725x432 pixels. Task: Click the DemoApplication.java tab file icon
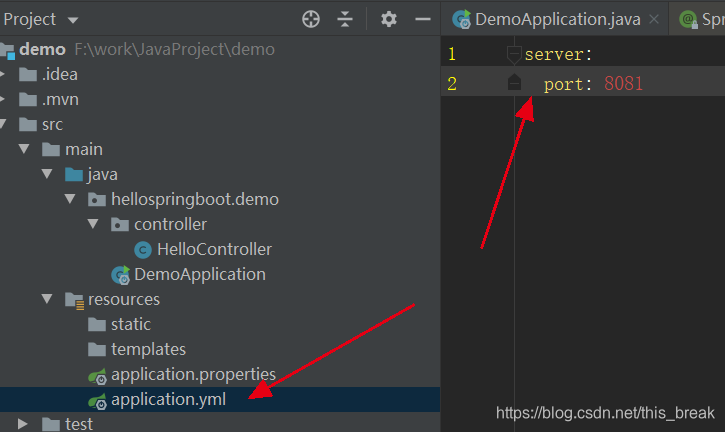tap(461, 19)
